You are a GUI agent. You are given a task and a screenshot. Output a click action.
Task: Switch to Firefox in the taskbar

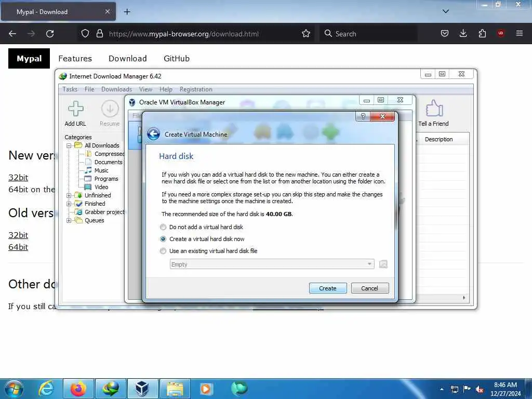tap(78, 389)
